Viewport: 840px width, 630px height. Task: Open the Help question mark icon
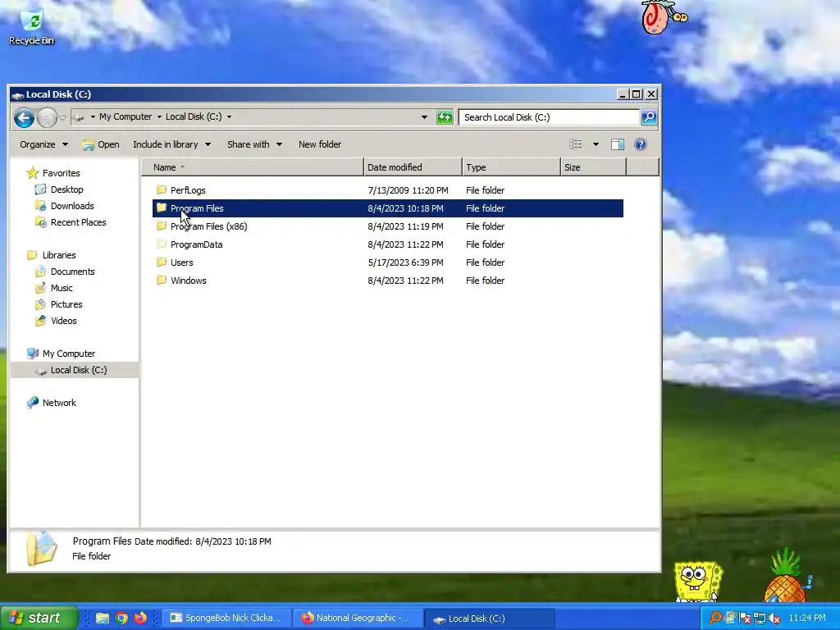tap(640, 144)
